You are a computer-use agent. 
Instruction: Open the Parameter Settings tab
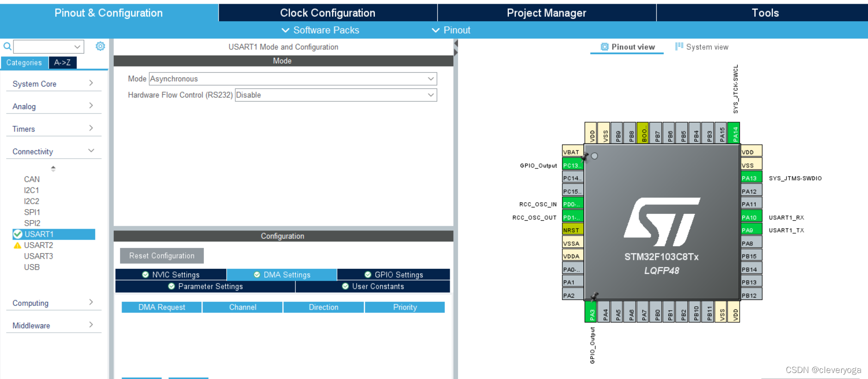205,286
